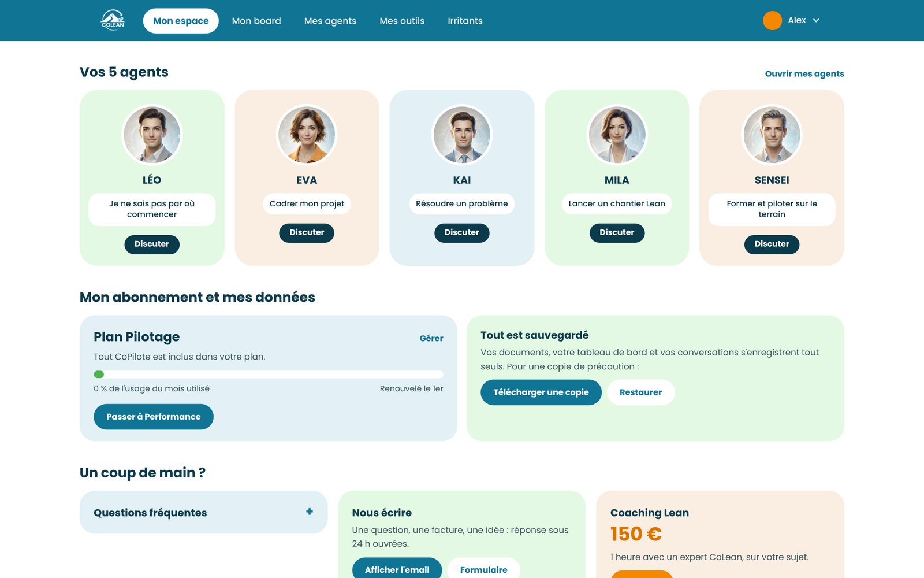Viewport: 924px width, 578px height.
Task: Open the Mes agents tab
Action: click(x=330, y=21)
